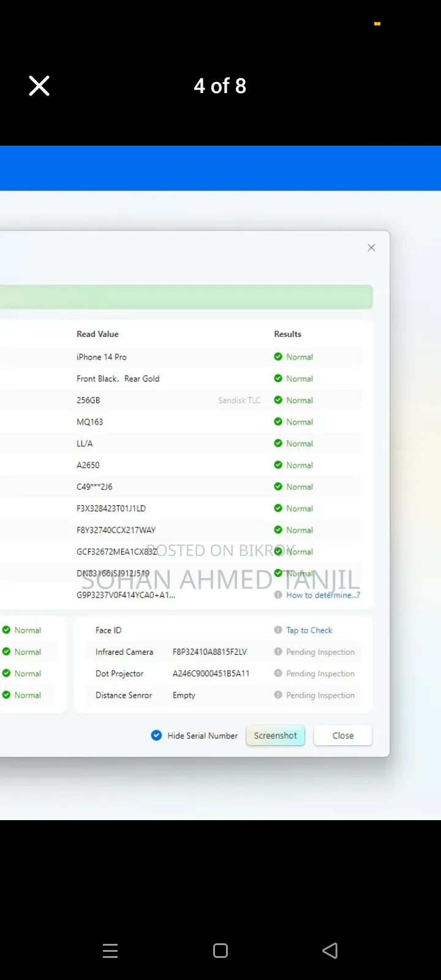Click info icon in Distance Senror row

(278, 695)
